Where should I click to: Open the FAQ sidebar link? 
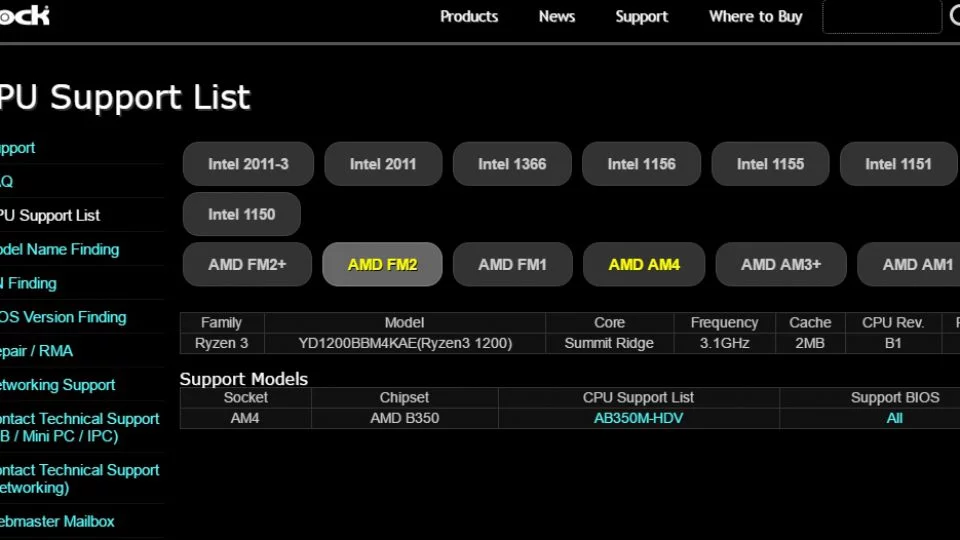(x=6, y=181)
